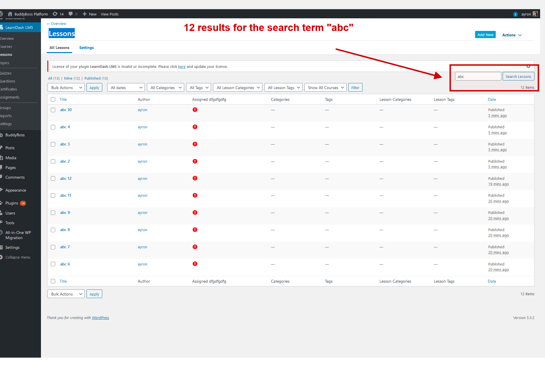Sort by the Date column header
This screenshot has height=392, width=545.
[x=492, y=99]
